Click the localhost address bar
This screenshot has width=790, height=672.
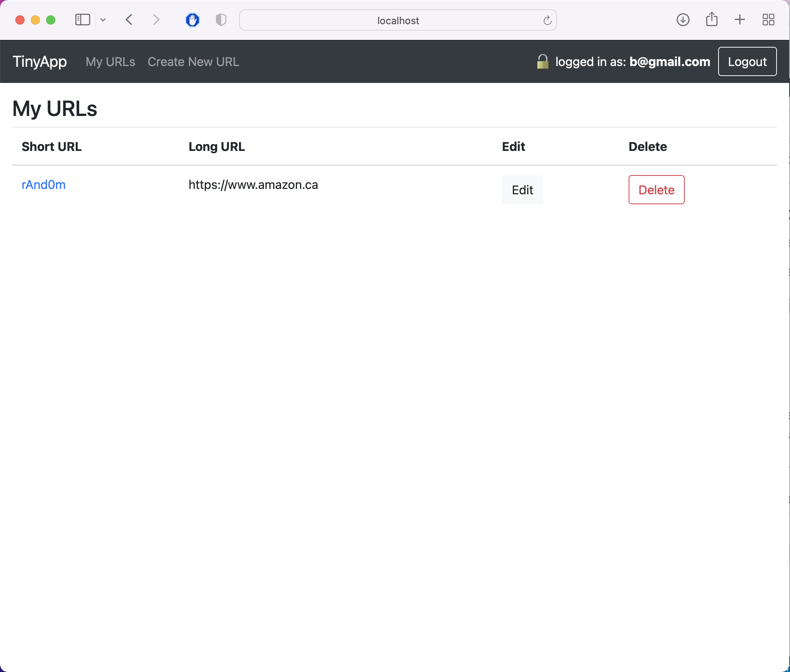[398, 20]
